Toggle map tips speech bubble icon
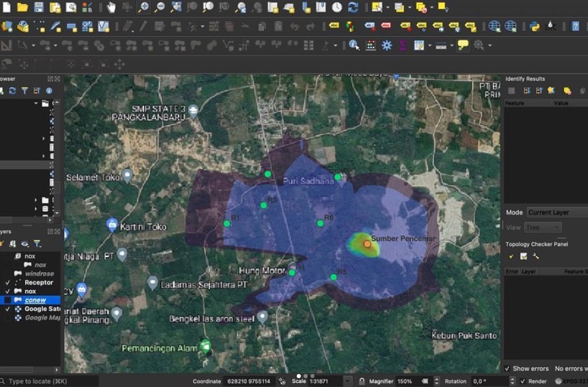588x387 pixels. tap(463, 45)
